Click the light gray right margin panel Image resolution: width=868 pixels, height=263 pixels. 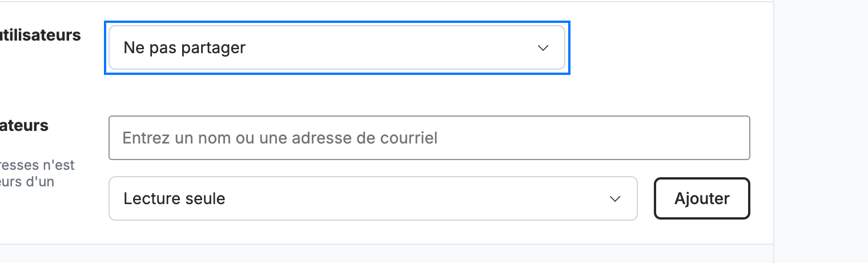pyautogui.click(x=821, y=131)
